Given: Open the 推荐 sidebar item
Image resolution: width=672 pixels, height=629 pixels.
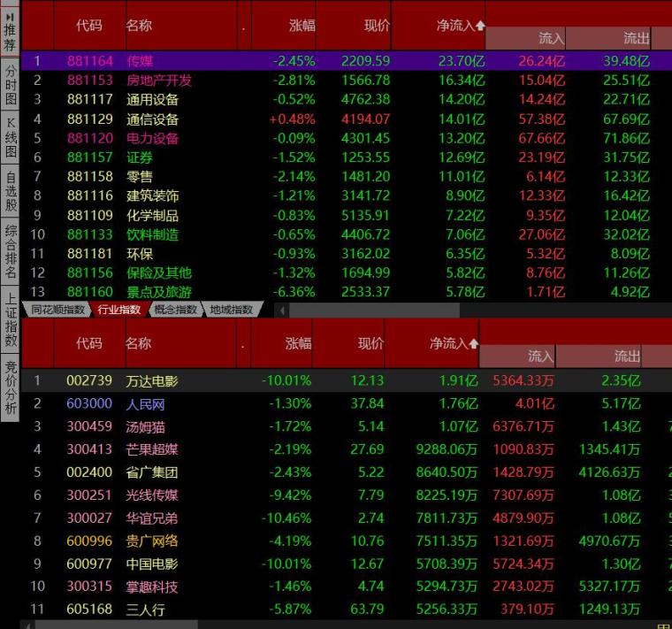Looking at the screenshot, I should (x=10, y=30).
